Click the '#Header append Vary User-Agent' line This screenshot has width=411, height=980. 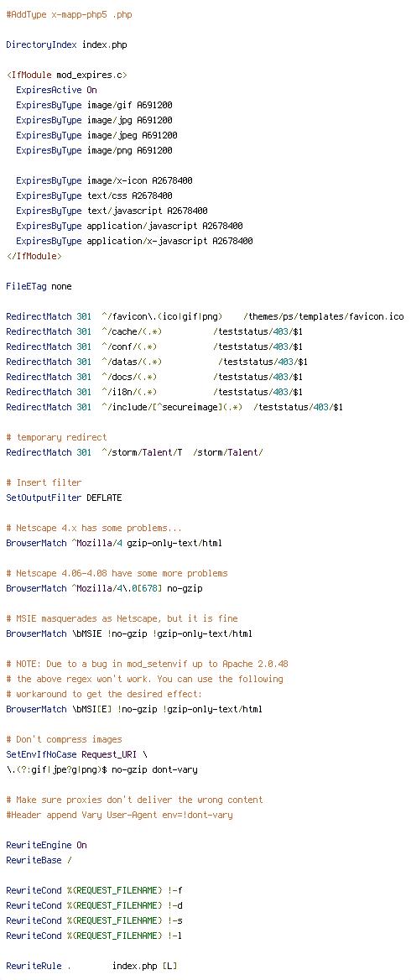coord(119,815)
